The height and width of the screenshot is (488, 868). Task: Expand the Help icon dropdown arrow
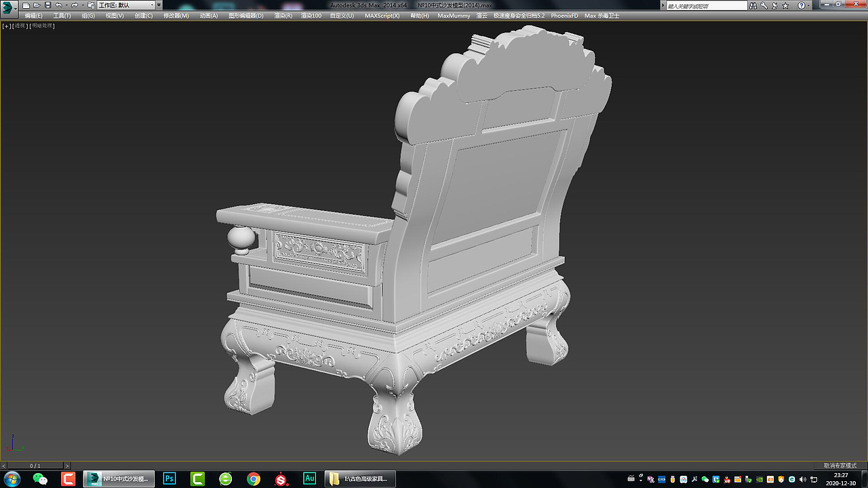pos(808,5)
